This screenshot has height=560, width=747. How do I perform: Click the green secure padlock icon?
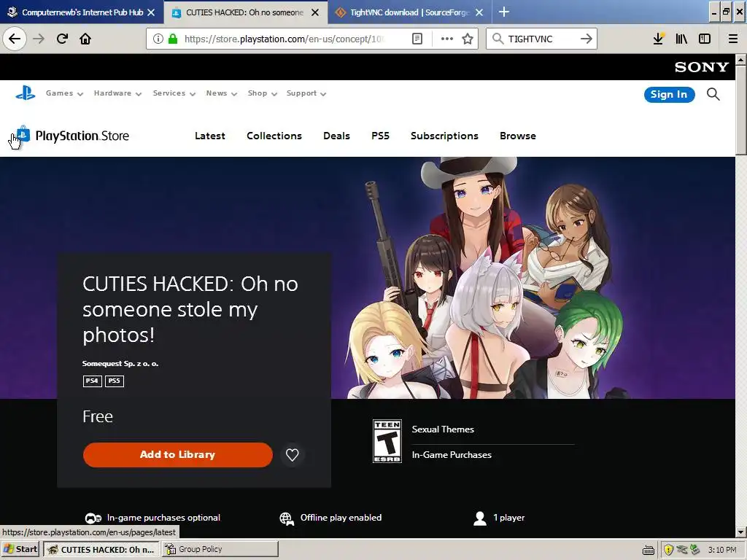[x=172, y=39]
